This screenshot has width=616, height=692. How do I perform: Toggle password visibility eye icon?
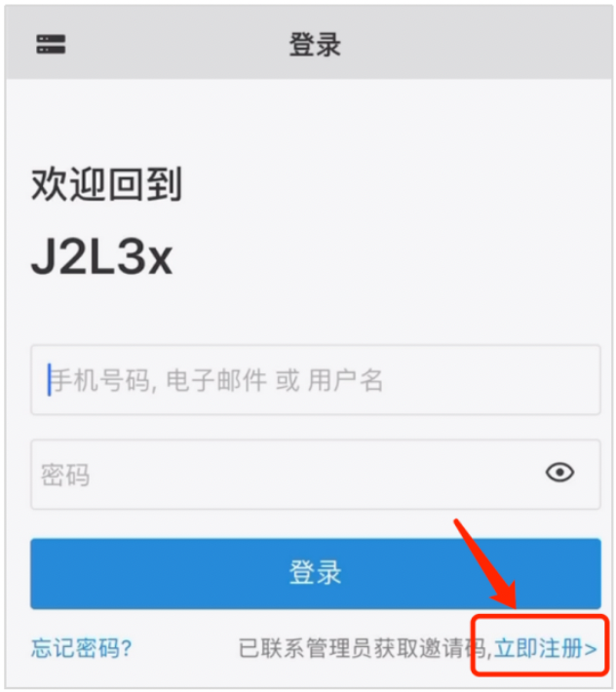[x=559, y=473]
